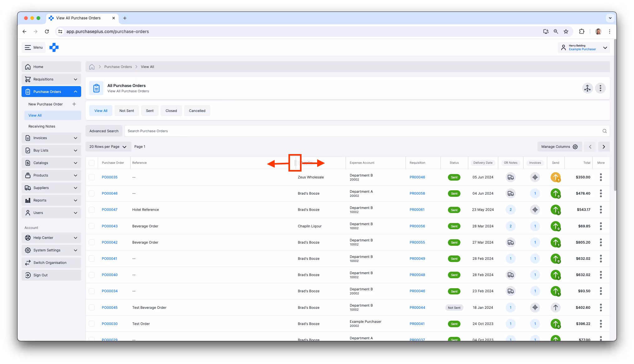Click the invoice crosshair icon for PO00047
Screen dimensions: 634x364
535,210
